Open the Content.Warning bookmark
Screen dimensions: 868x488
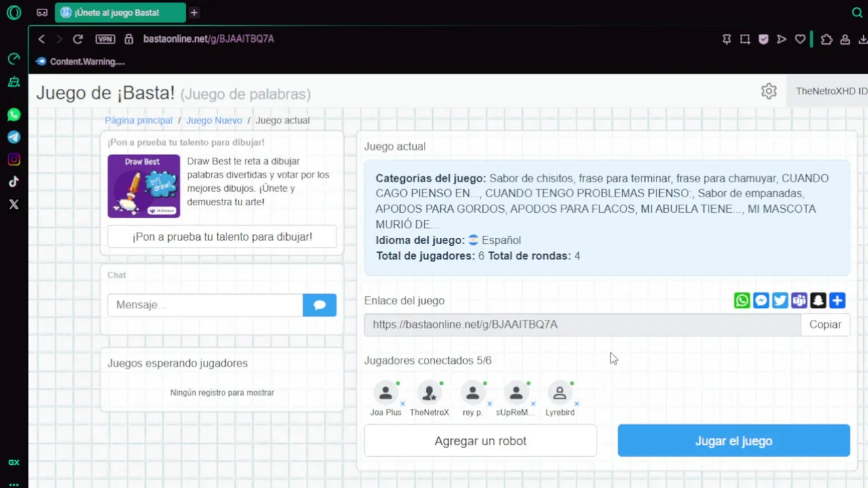click(80, 62)
